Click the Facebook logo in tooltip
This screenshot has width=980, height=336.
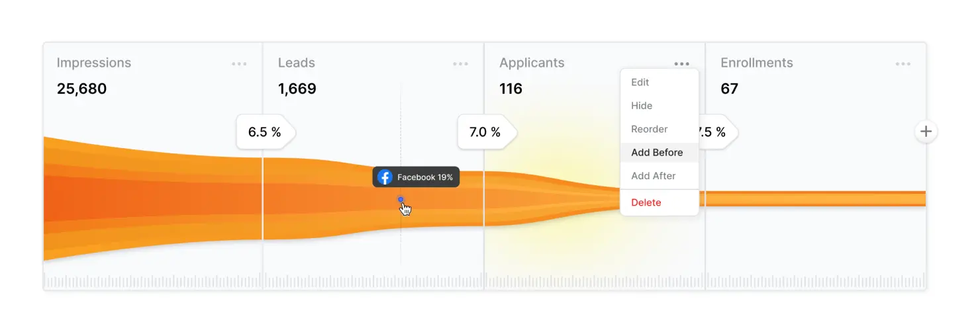(385, 177)
